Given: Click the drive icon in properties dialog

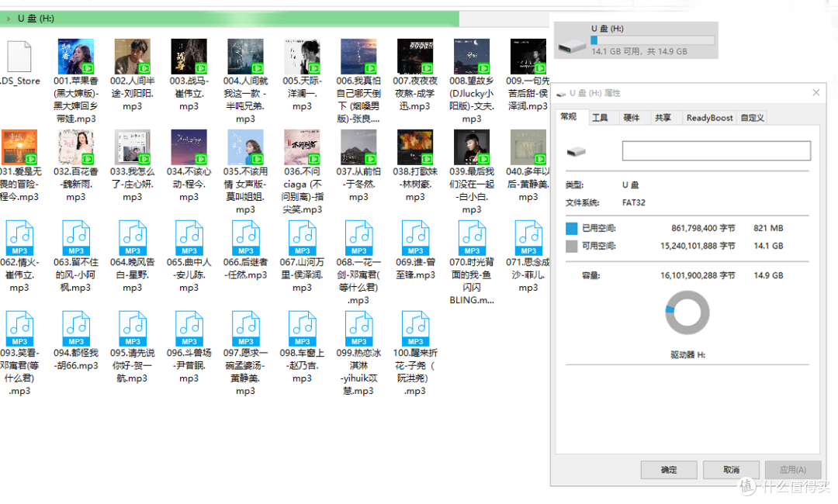Looking at the screenshot, I should (576, 152).
